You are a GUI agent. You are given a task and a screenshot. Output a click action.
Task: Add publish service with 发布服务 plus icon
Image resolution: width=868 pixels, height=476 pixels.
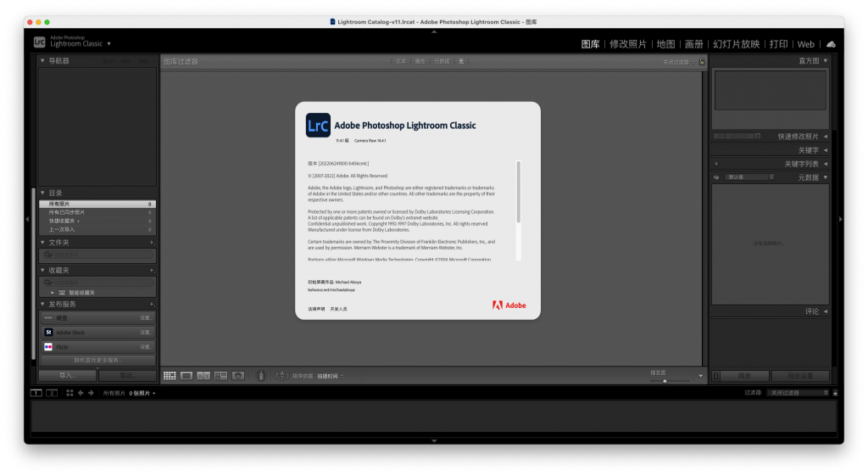tap(152, 305)
